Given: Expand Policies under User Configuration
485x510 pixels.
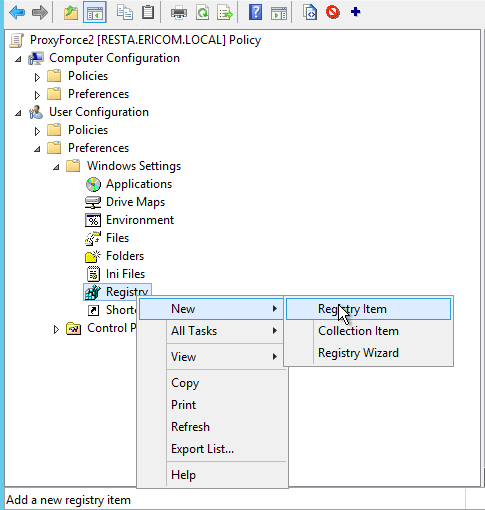Looking at the screenshot, I should [x=37, y=131].
